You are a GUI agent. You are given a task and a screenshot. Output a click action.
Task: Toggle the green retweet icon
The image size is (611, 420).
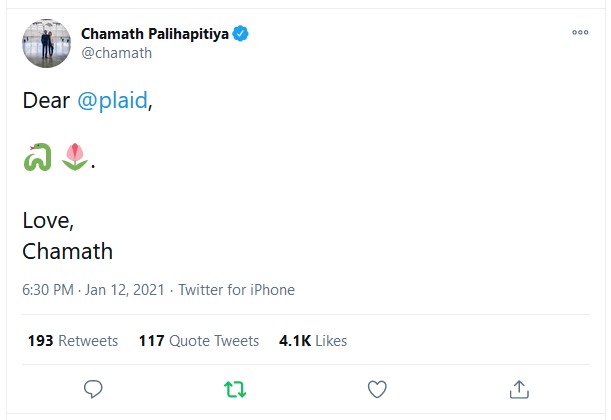click(235, 388)
